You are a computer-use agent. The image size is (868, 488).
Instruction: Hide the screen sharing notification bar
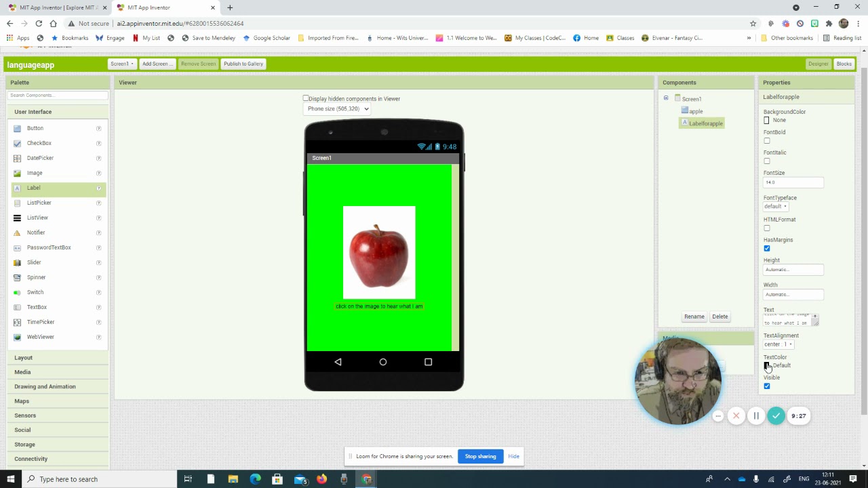tap(513, 456)
